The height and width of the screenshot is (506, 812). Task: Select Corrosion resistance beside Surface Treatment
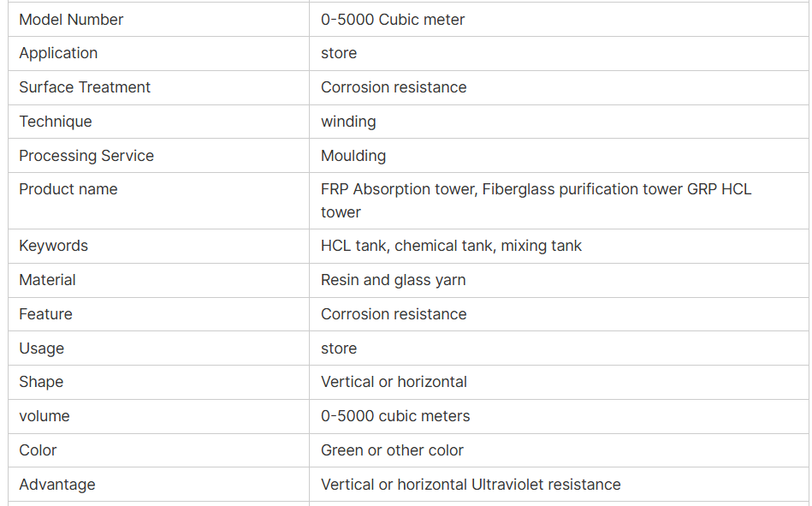394,87
